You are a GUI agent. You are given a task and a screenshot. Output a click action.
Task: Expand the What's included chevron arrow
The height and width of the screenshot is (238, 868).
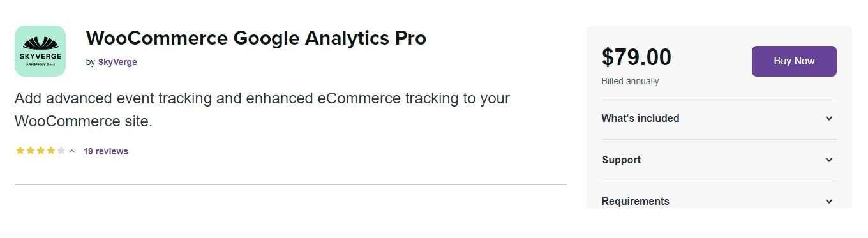coord(829,118)
